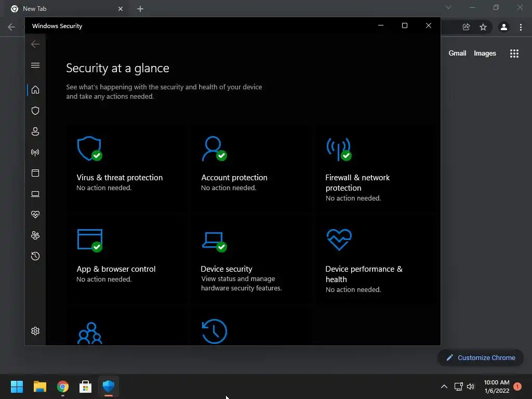532x399 pixels.
Task: Switch to Chrome taskbar icon
Action: point(63,387)
